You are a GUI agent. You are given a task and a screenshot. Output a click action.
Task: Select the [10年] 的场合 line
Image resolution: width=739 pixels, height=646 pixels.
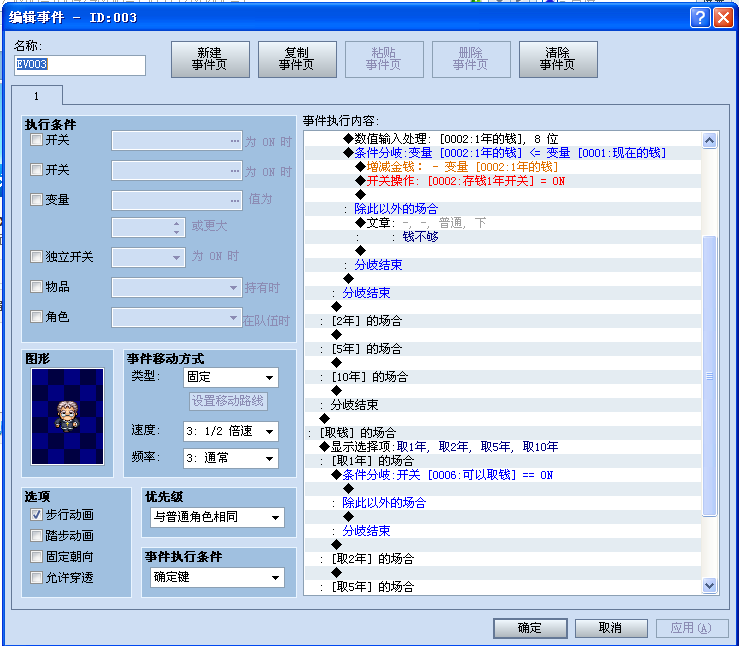click(x=502, y=377)
